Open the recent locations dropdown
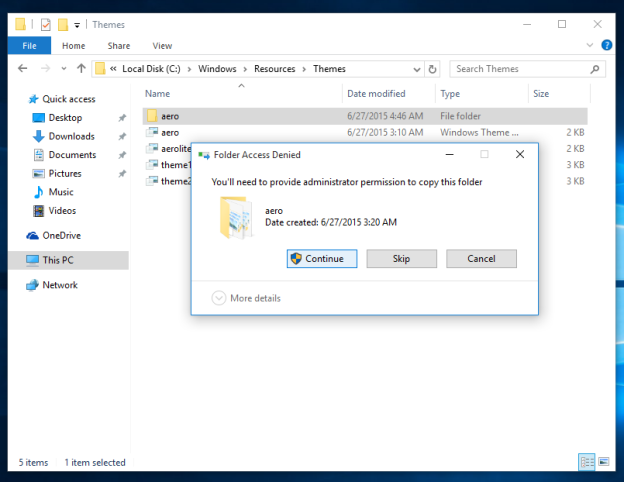The image size is (624, 482). (x=64, y=69)
